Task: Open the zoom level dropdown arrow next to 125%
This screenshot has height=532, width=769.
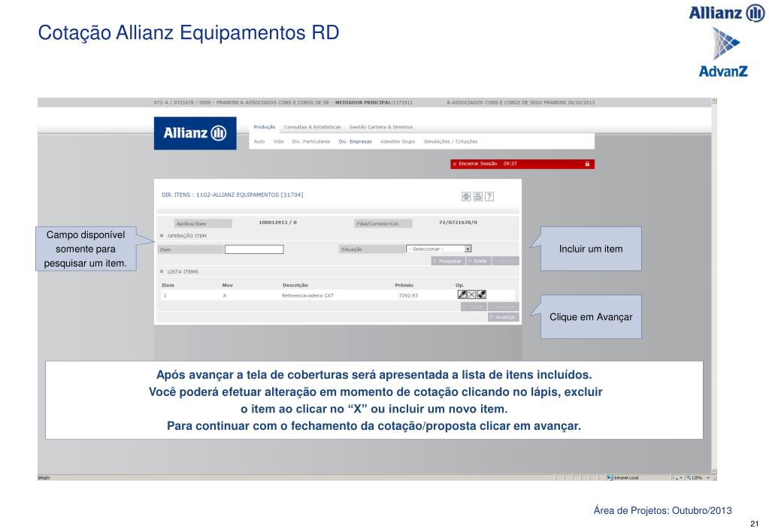Action: coord(708,478)
